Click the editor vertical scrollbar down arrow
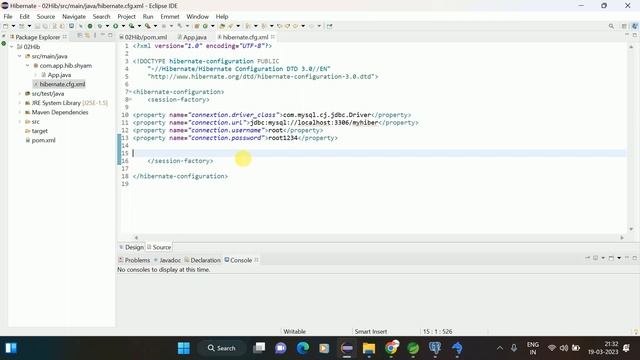This screenshot has width=640, height=360. (631, 229)
